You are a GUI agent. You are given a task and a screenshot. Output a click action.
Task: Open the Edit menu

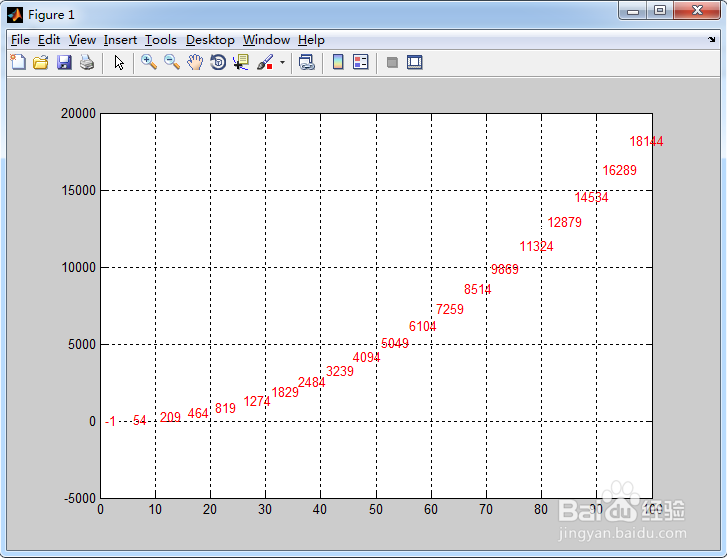(x=49, y=40)
